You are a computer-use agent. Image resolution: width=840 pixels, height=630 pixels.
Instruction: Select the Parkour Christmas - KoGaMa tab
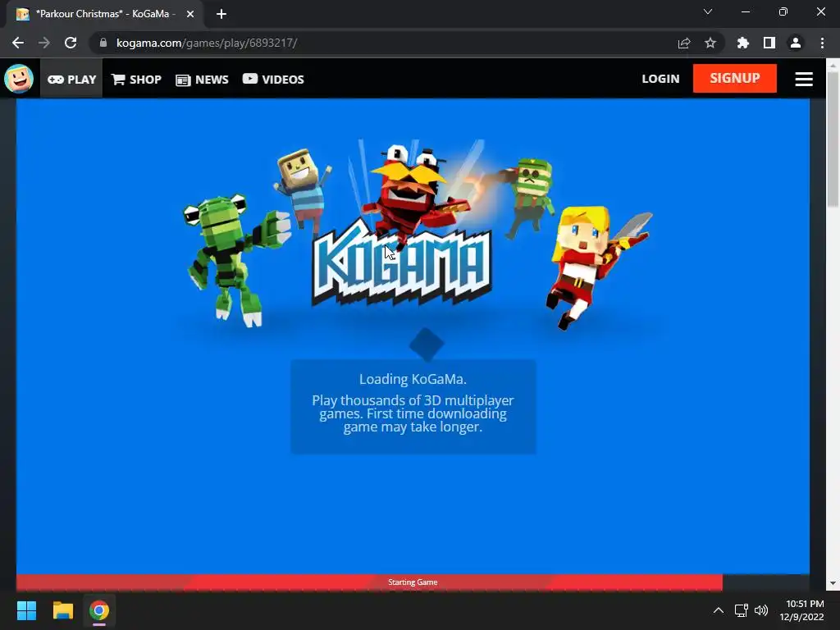point(104,14)
